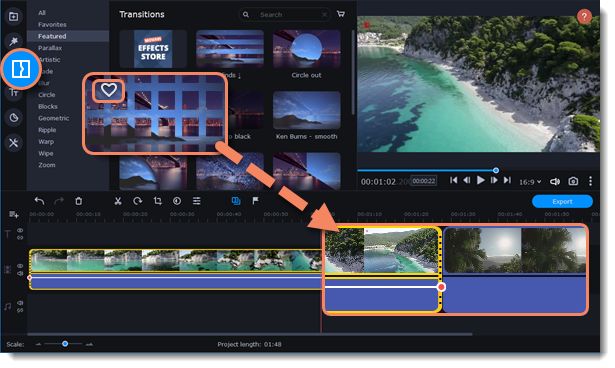Click the Cut scissors icon

click(118, 201)
